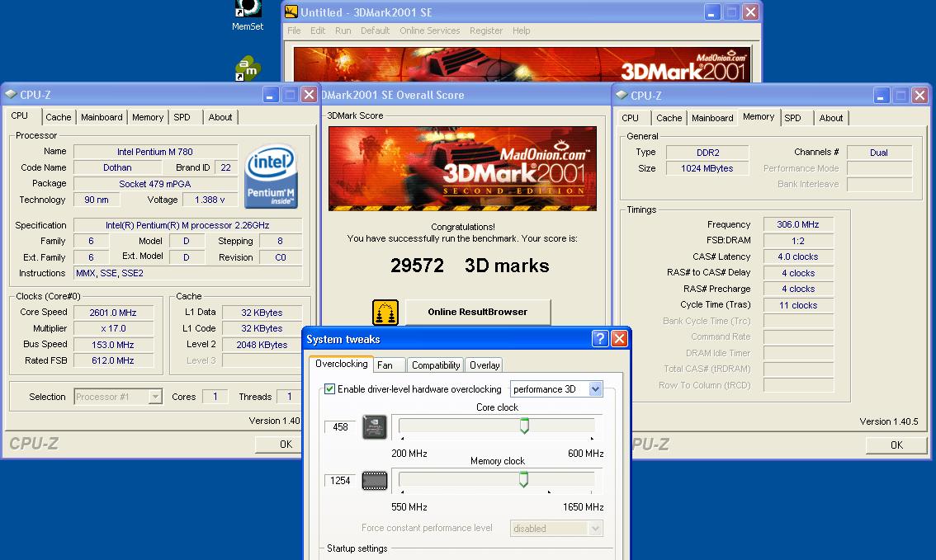
Task: Click the yellow tree icon beside Online ResultBrowser
Action: pos(385,313)
